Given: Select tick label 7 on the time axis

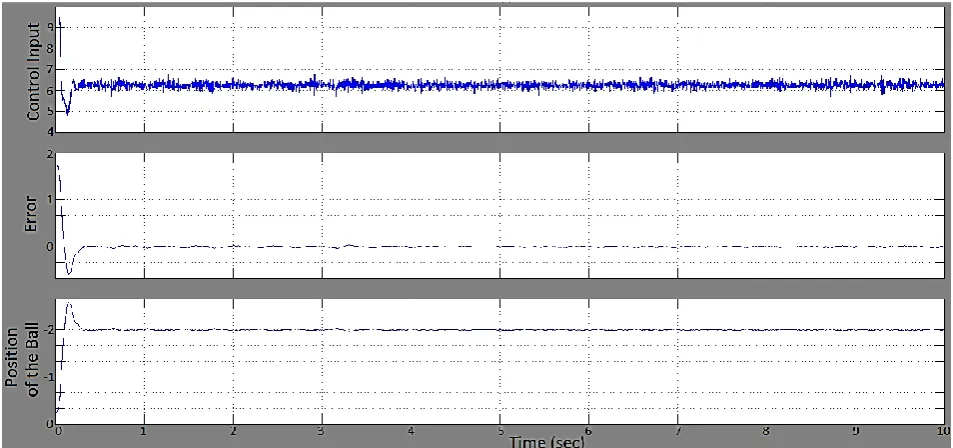Looking at the screenshot, I should [x=677, y=432].
